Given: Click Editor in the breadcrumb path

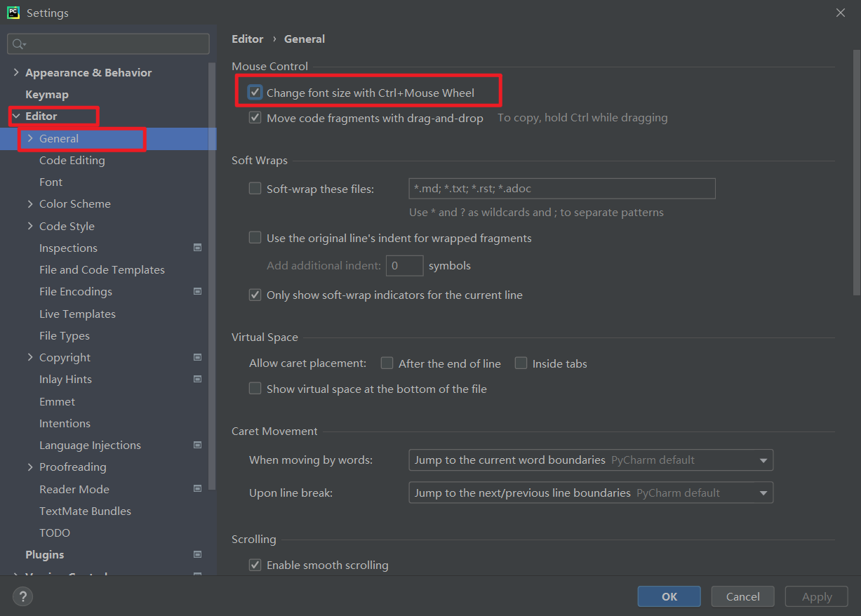Looking at the screenshot, I should click(x=248, y=39).
